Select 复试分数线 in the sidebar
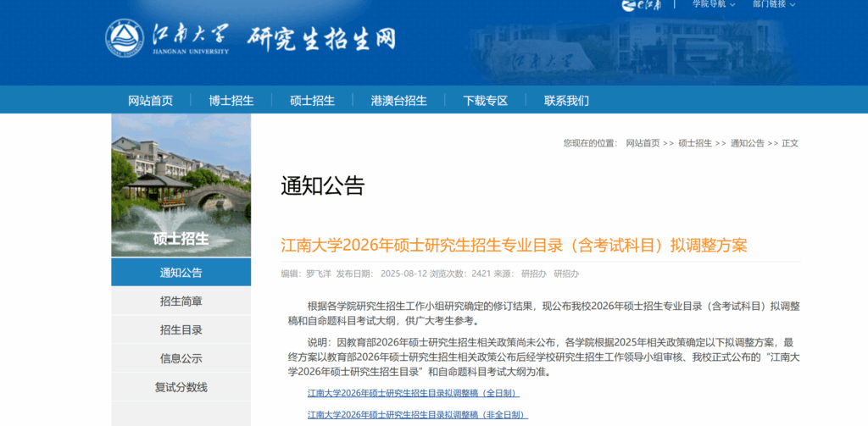The image size is (868, 426). click(181, 387)
